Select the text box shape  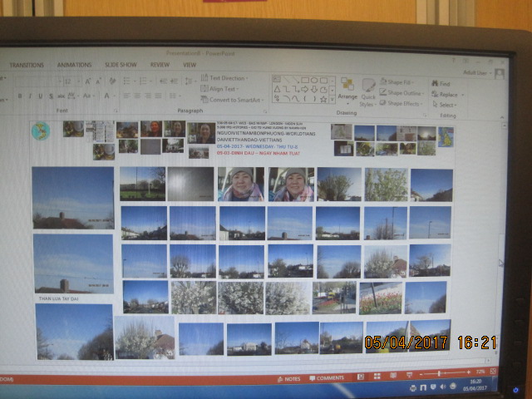[x=277, y=80]
